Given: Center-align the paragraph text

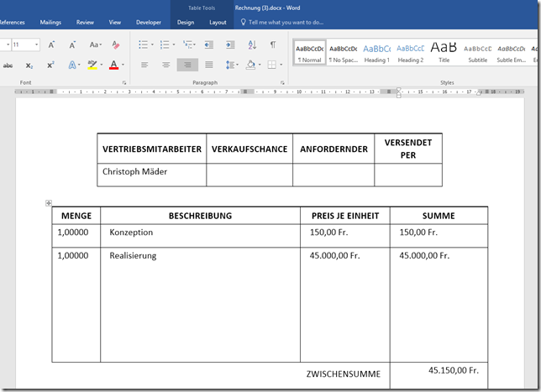Looking at the screenshot, I should tap(165, 65).
